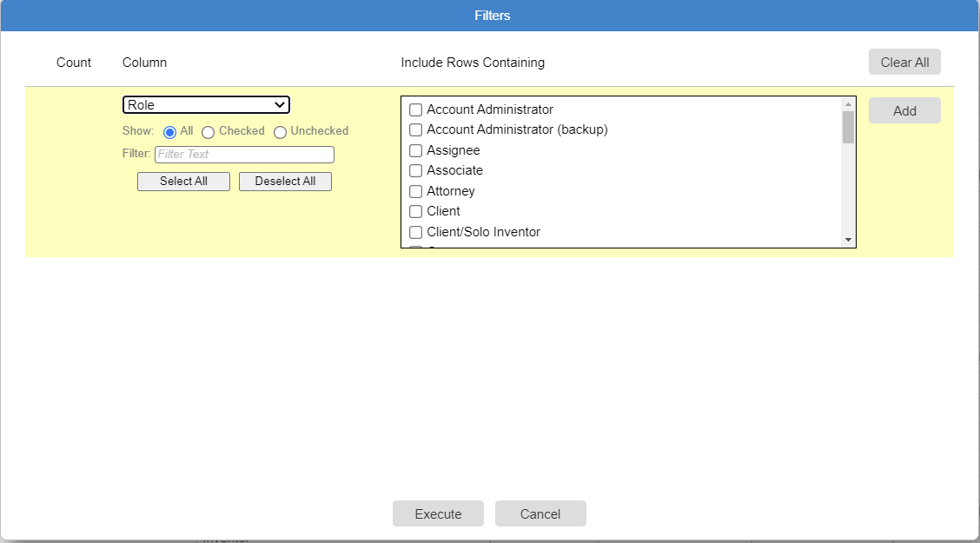Select the Unchecked show radio button

coord(280,132)
